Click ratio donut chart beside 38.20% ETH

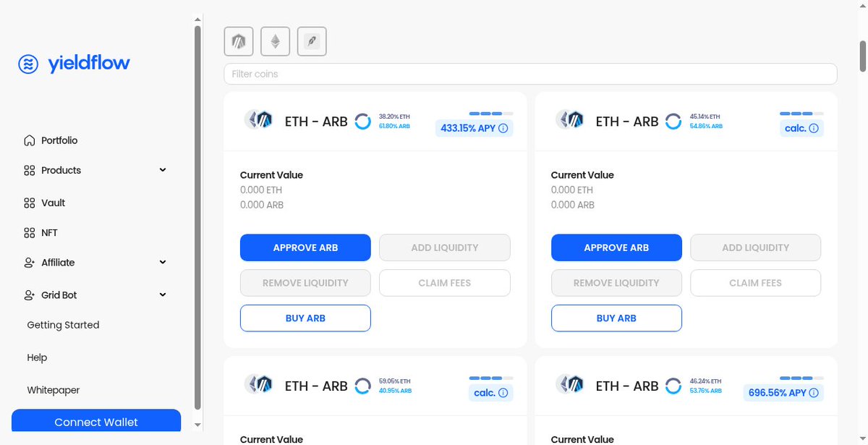(362, 122)
